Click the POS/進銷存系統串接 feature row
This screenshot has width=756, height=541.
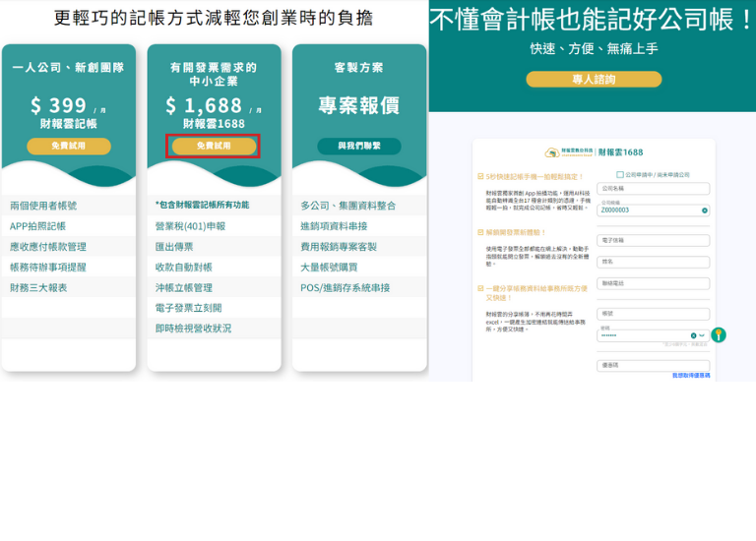point(359,287)
